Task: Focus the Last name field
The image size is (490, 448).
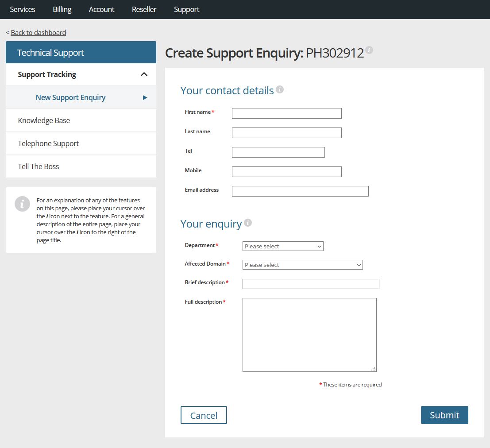Action: point(286,132)
